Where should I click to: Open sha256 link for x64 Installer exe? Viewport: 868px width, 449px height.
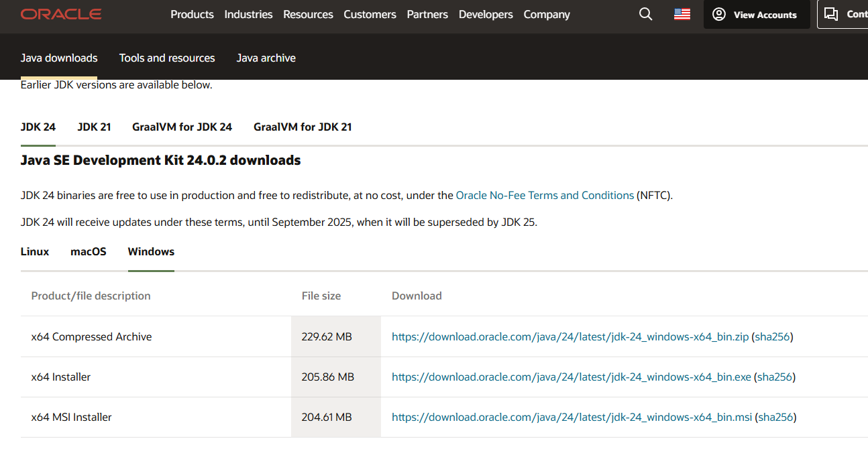click(x=774, y=377)
